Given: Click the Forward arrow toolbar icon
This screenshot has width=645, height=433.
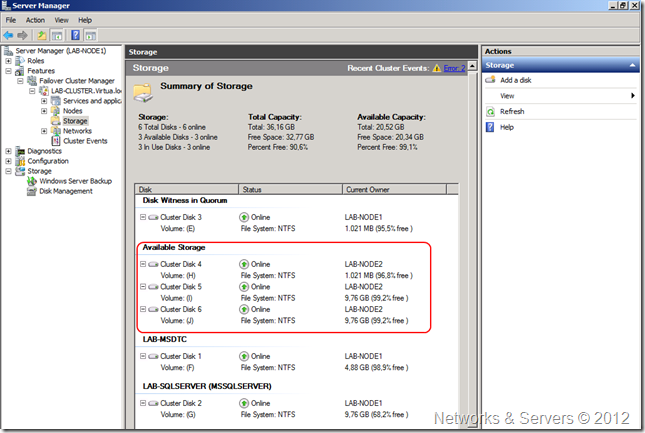Looking at the screenshot, I should click(x=23, y=35).
